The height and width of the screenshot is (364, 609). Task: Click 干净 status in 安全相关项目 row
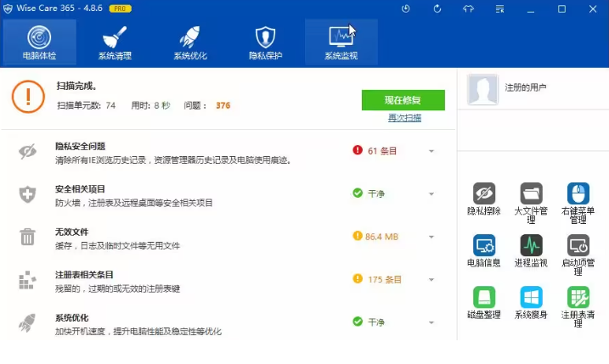(376, 193)
